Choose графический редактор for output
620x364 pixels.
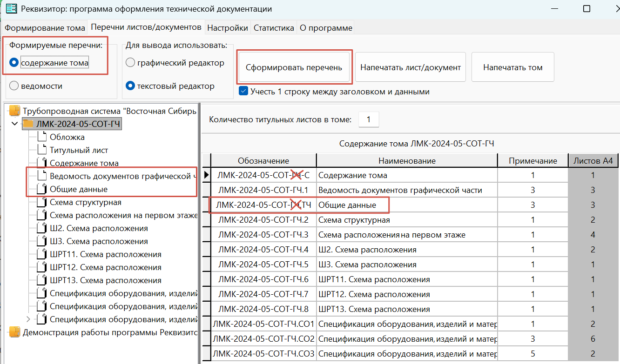[130, 62]
